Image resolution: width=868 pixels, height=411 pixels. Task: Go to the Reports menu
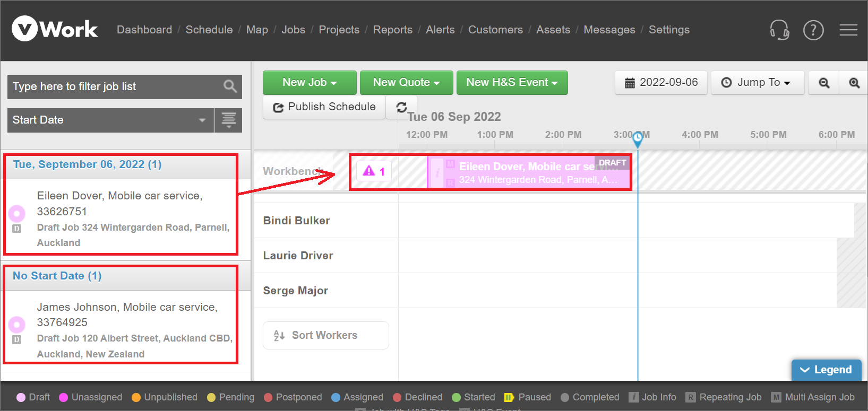coord(392,30)
